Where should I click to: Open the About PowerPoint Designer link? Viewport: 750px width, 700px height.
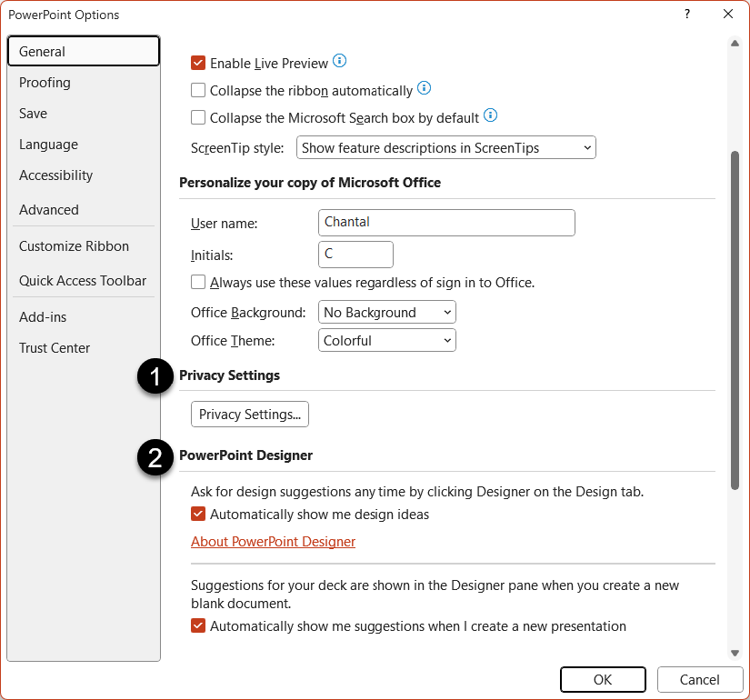(273, 541)
